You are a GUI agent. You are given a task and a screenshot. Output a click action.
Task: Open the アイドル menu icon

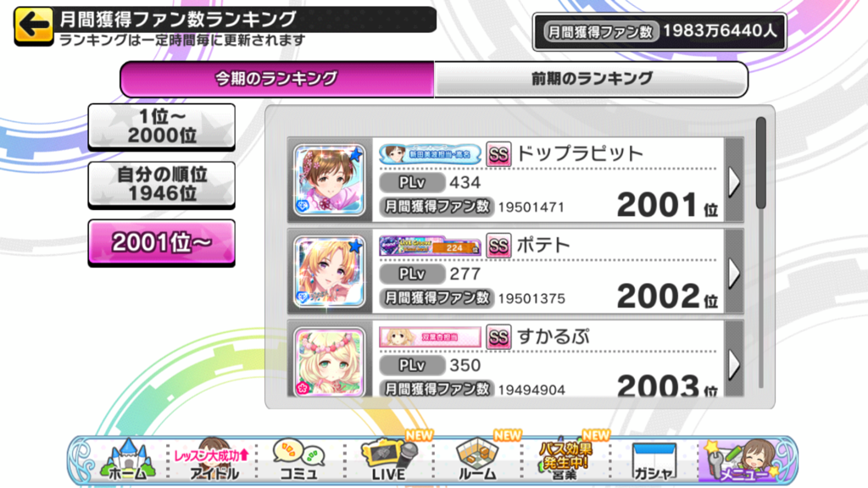point(213,458)
